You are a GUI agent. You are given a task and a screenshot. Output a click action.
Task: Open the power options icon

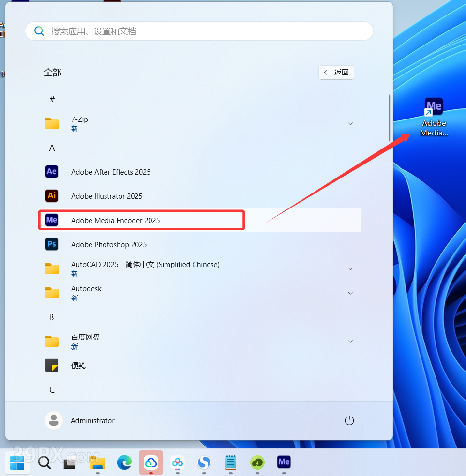[349, 420]
